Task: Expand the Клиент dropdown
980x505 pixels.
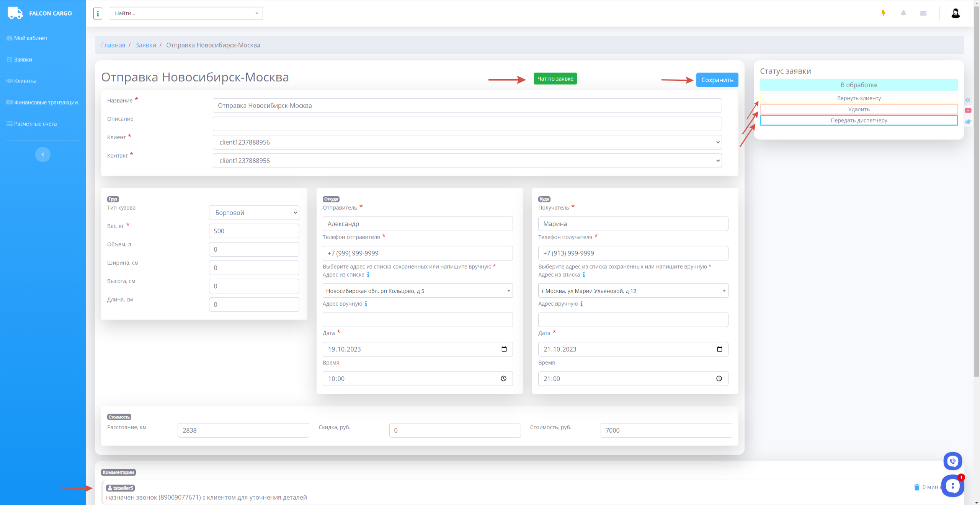Action: point(467,142)
